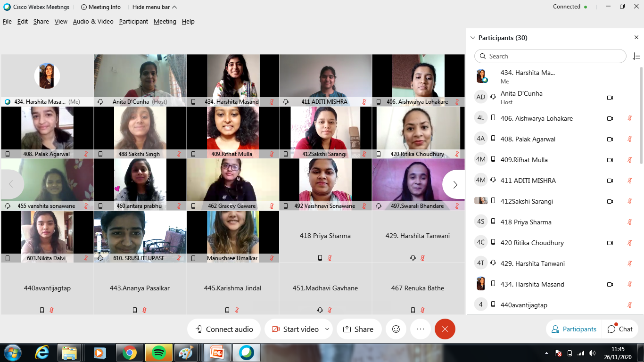Click the Connect audio button
The image size is (644, 362).
[224, 329]
